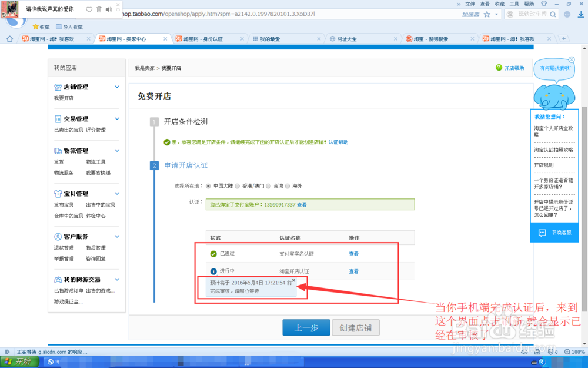Open 已卖出的宝贝 link

tap(69, 130)
